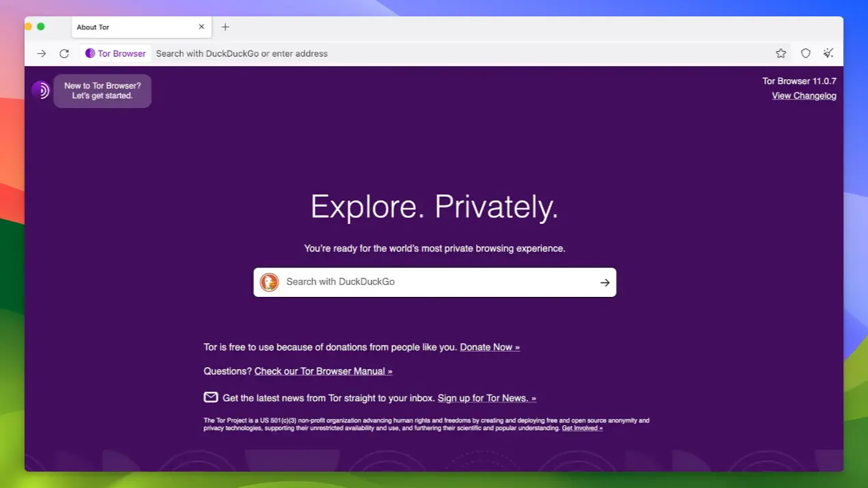Close the About Tor tab
The width and height of the screenshot is (868, 488).
201,27
